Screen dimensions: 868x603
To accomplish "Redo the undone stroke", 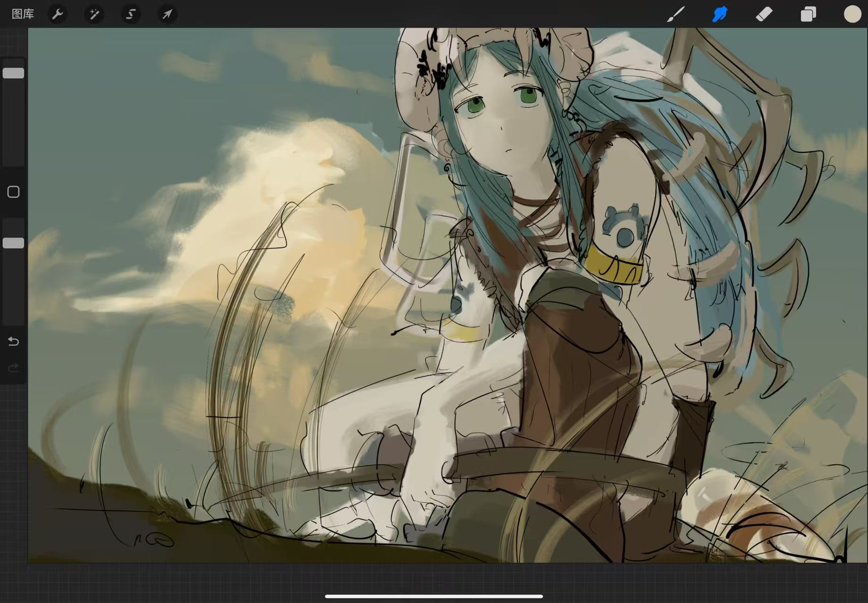I will click(13, 367).
